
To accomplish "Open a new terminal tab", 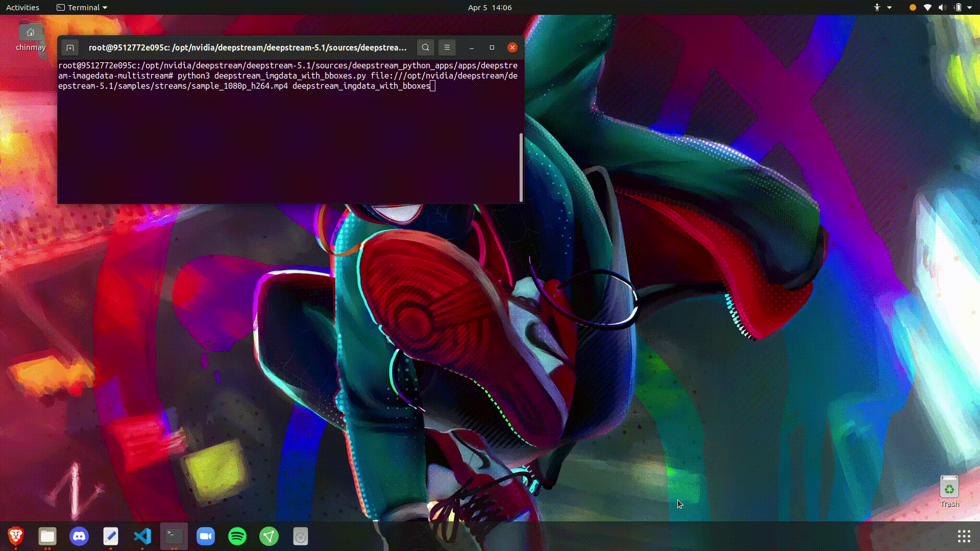I will tap(70, 47).
